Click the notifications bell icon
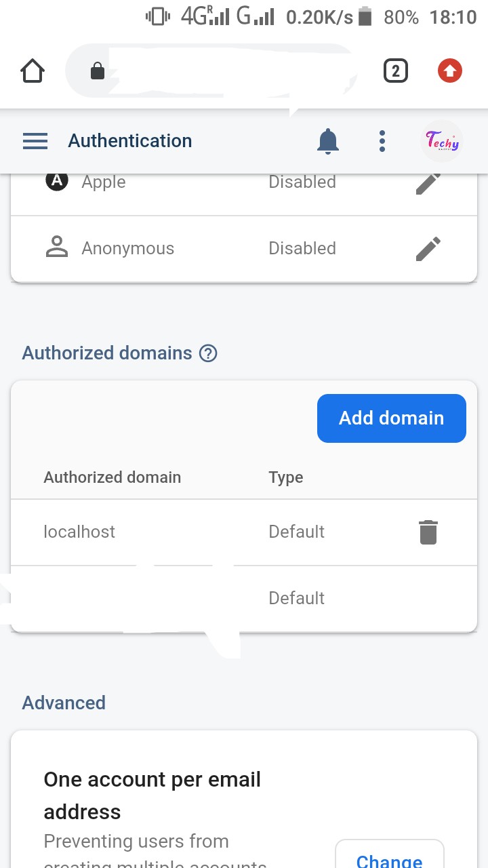Screen dimensions: 488x868 [x=328, y=141]
